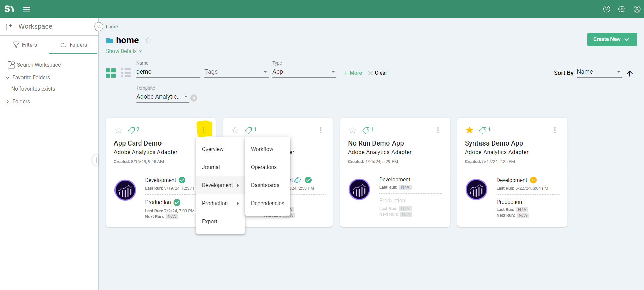Collapse the workspace side panel

click(99, 27)
